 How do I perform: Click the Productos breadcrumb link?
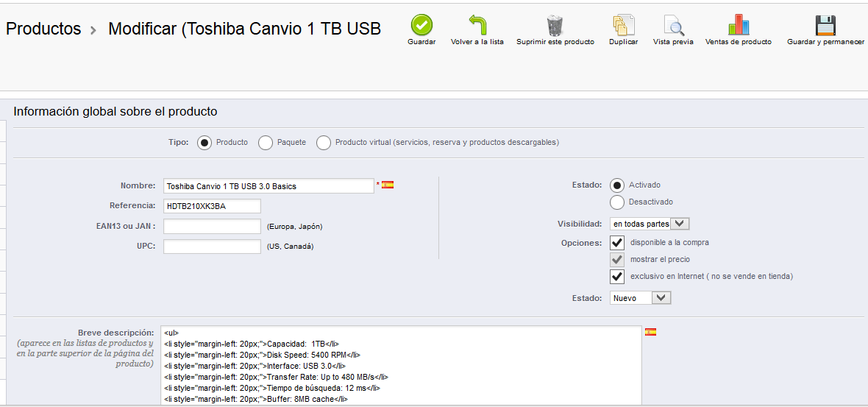43,29
